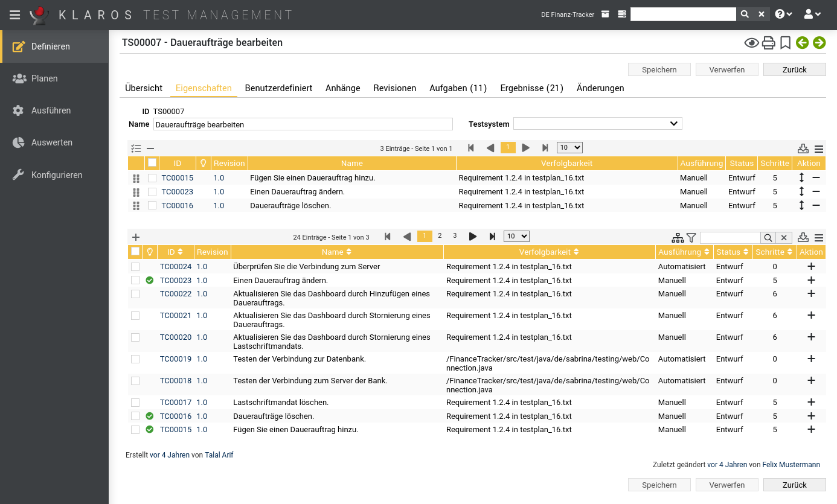The image size is (837, 504).
Task: Check the TC00019 row checkbox
Action: 135,359
